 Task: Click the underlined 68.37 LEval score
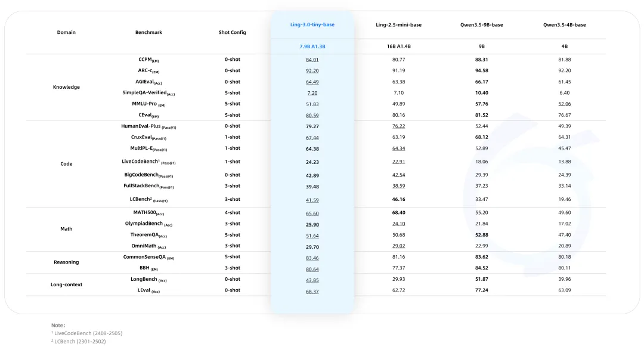click(312, 292)
